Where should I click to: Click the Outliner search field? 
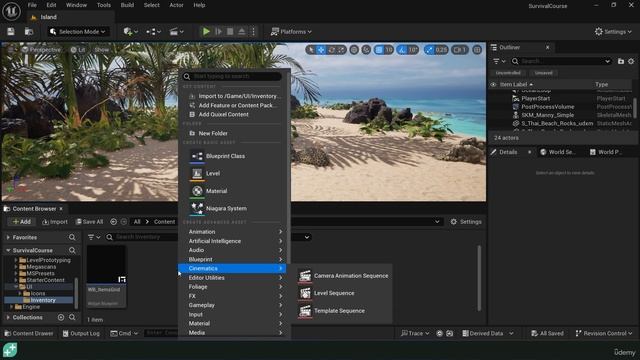(x=561, y=61)
